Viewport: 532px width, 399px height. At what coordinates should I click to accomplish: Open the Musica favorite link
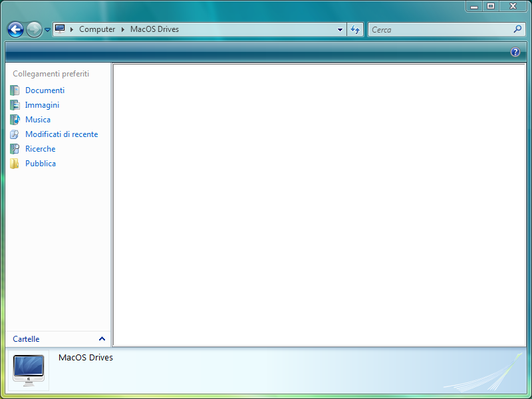tap(38, 120)
